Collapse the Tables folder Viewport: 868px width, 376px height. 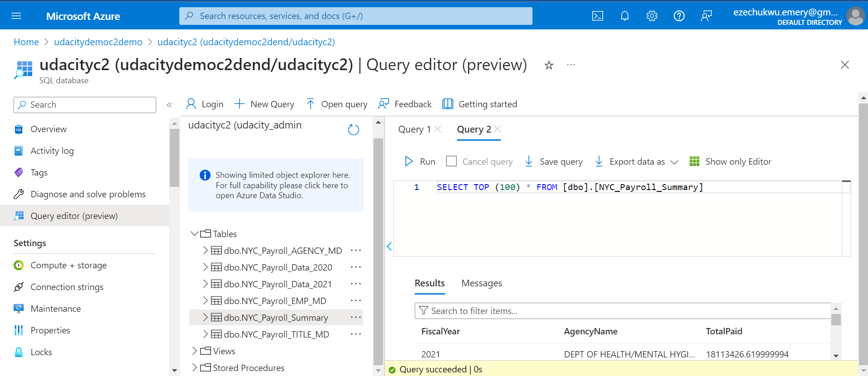tap(195, 233)
